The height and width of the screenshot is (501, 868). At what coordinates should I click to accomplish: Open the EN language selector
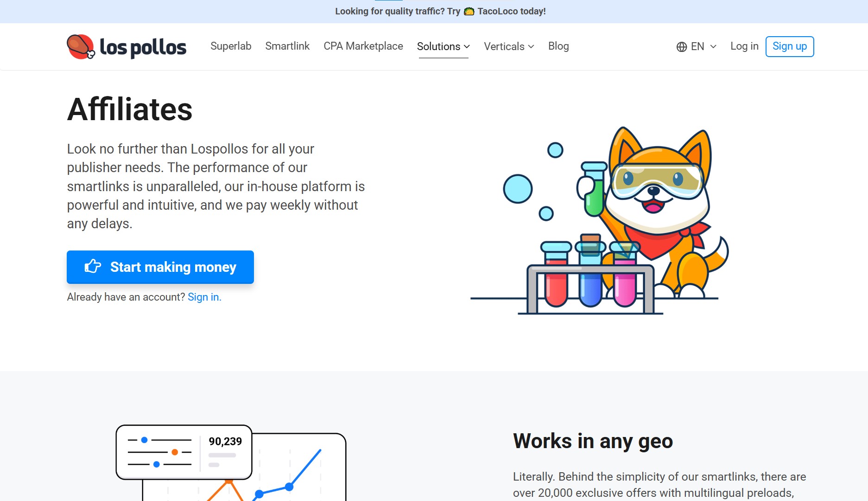click(697, 46)
